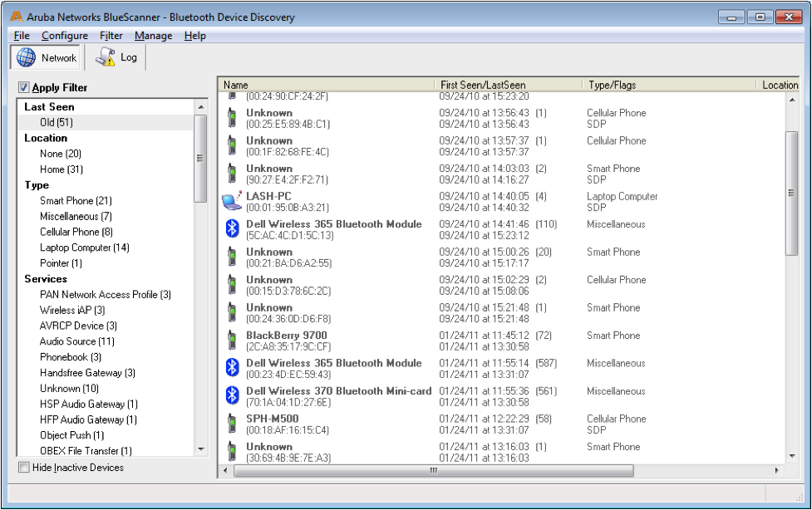Viewport: 812px width, 510px height.
Task: Select HFP Audio Gateway (1) service filter
Action: click(x=88, y=419)
